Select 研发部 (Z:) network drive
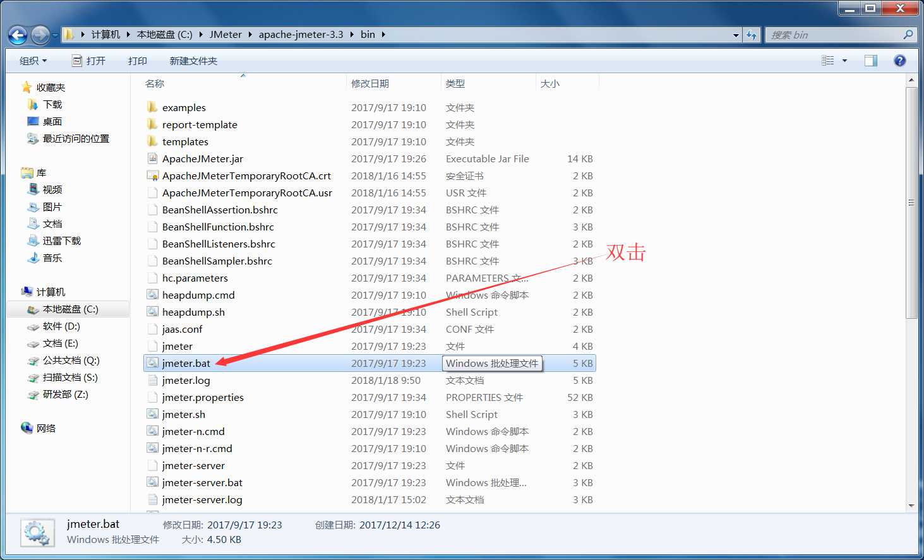The width and height of the screenshot is (924, 560). tap(66, 394)
